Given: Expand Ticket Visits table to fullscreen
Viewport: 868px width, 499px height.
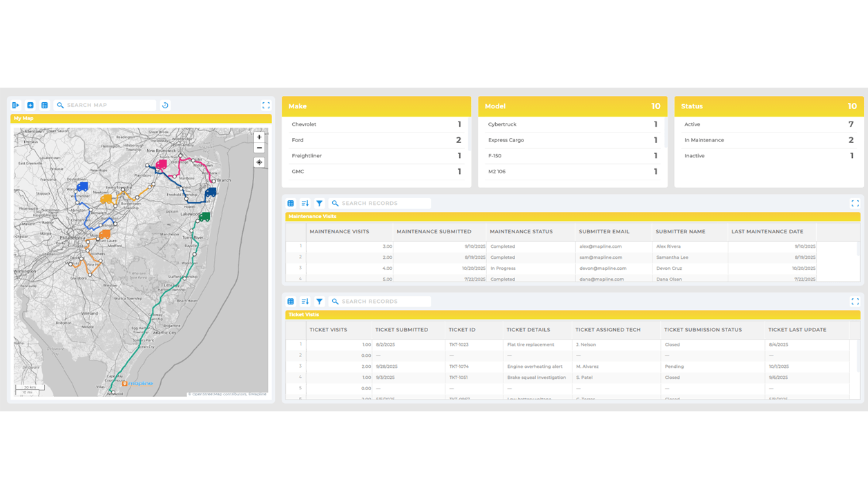Looking at the screenshot, I should [855, 302].
